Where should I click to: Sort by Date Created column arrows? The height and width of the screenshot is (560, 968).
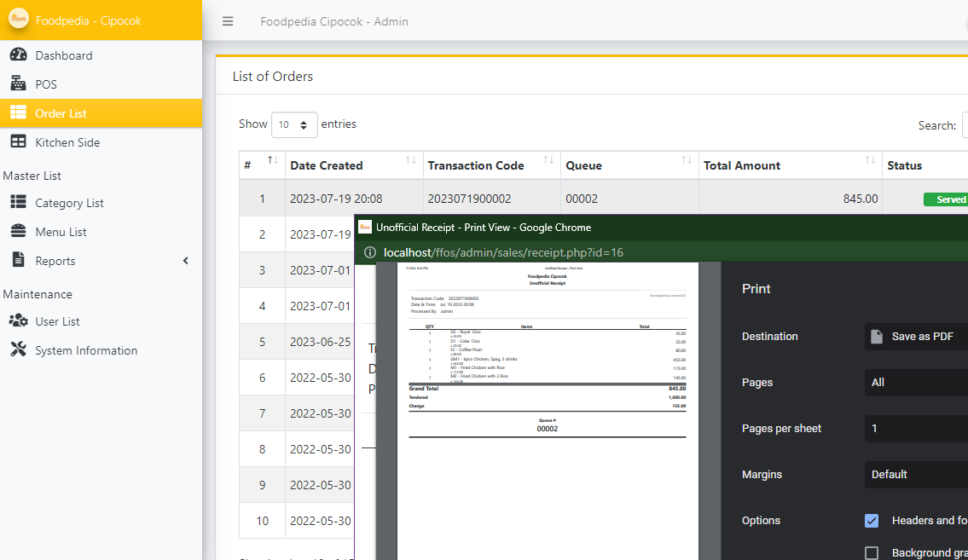410,160
